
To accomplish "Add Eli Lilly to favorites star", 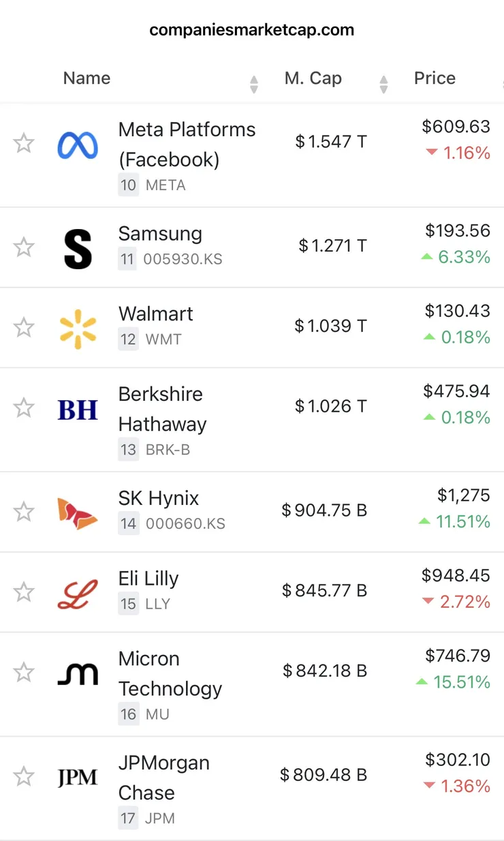I will point(24,592).
